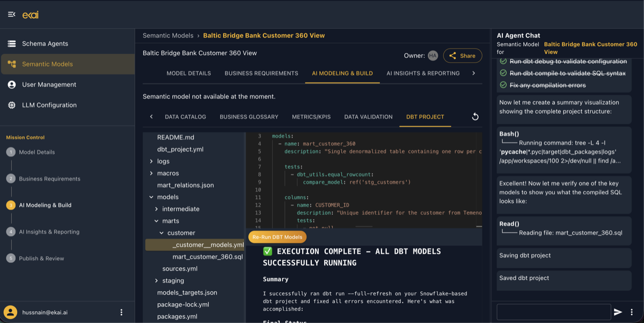Image resolution: width=644 pixels, height=323 pixels.
Task: Click the model name link in AI Agent Chat header
Action: coord(591,48)
